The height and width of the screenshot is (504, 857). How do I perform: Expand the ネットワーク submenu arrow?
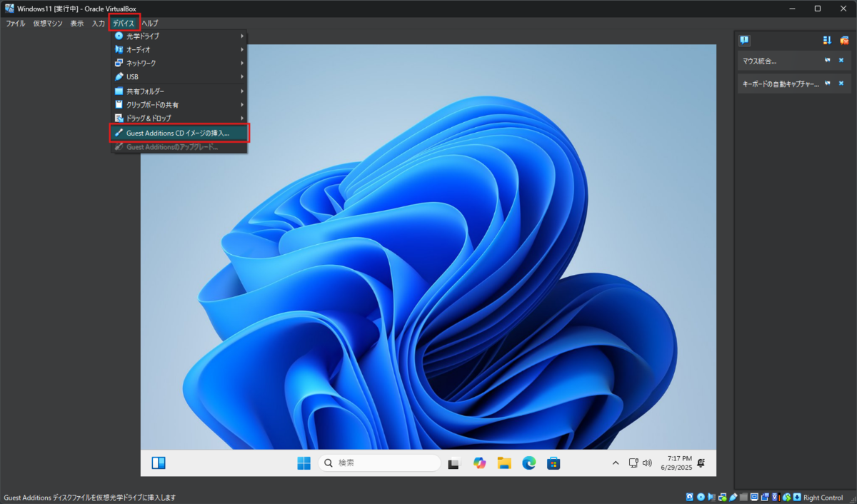(242, 63)
